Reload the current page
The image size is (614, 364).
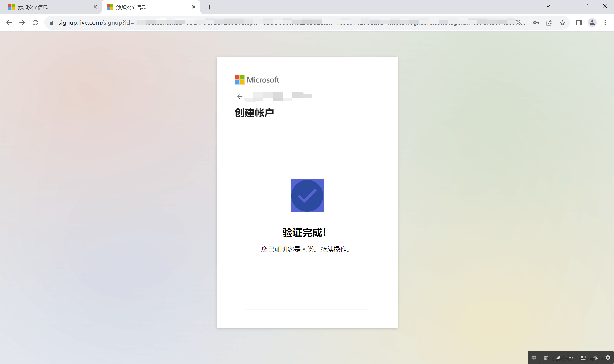point(35,23)
